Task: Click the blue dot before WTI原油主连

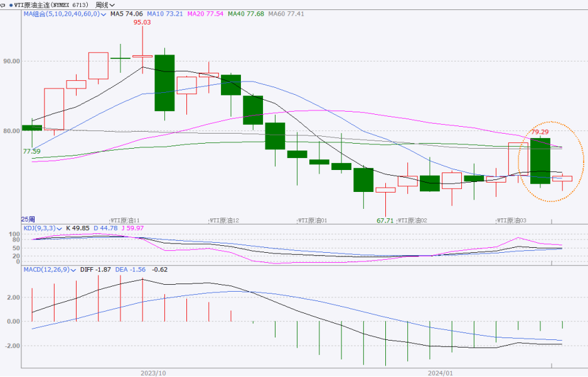Action: click(x=10, y=4)
